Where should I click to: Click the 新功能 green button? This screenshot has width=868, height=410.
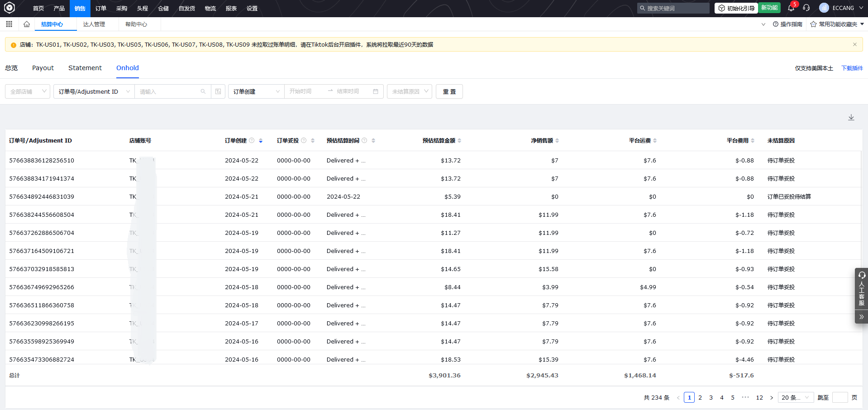(x=769, y=8)
